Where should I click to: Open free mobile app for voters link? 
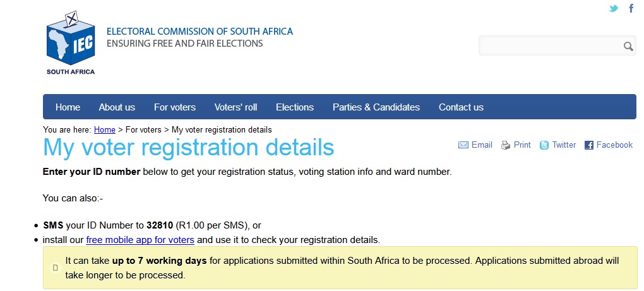(140, 240)
